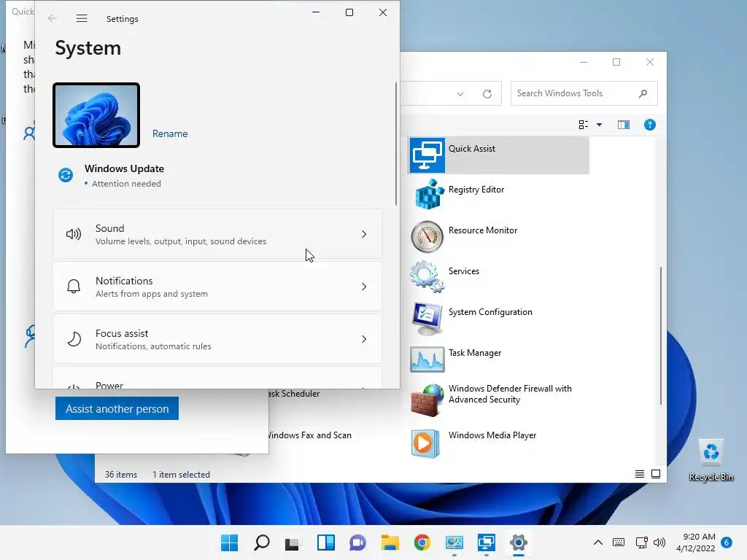The height and width of the screenshot is (560, 747).
Task: Switch to Settings taskbar window
Action: (519, 542)
